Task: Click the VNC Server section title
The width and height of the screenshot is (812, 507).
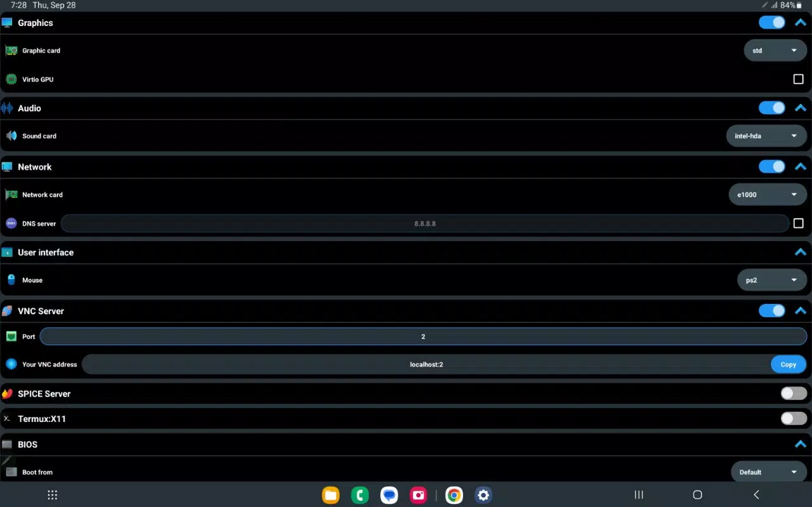Action: (x=41, y=311)
